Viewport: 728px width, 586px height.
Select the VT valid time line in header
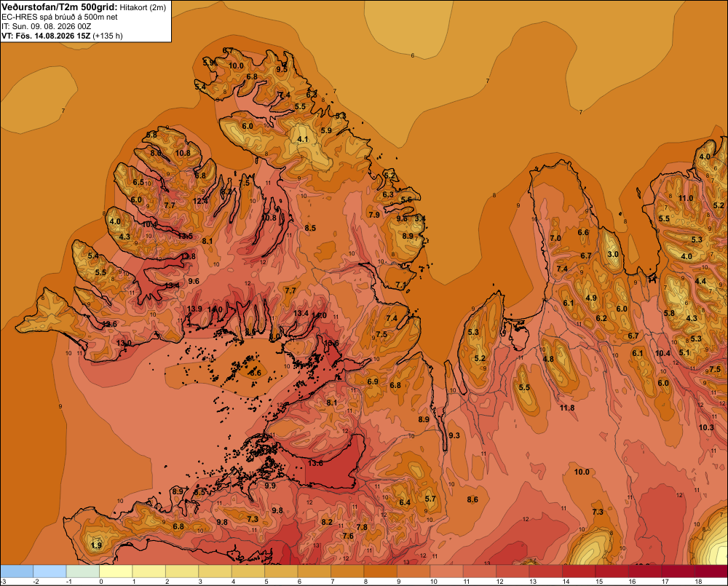tap(62, 36)
